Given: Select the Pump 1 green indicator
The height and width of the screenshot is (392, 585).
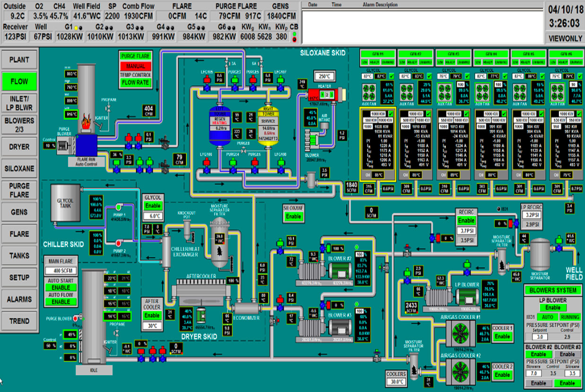Looking at the screenshot, I should (x=118, y=207).
